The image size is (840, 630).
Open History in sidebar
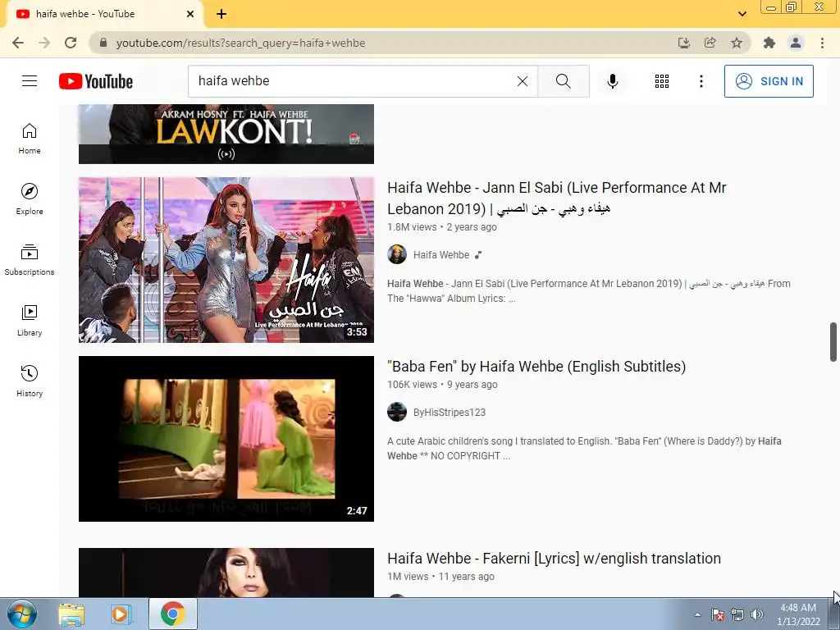30,381
